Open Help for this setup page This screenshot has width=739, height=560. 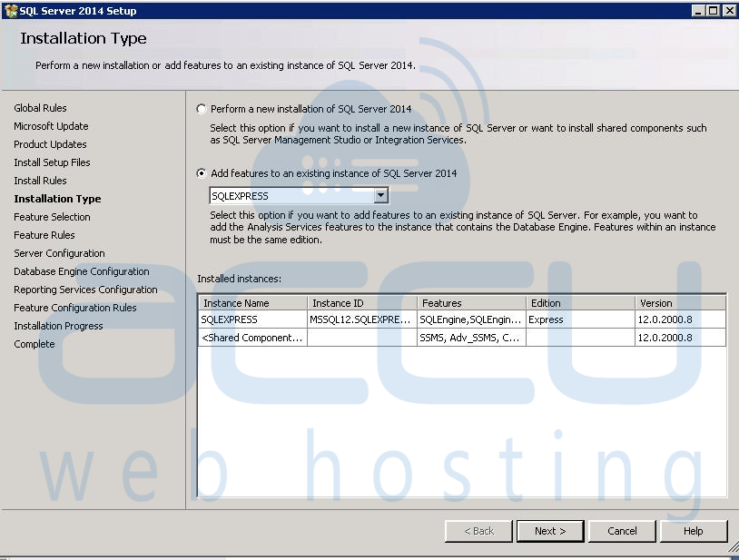click(694, 531)
